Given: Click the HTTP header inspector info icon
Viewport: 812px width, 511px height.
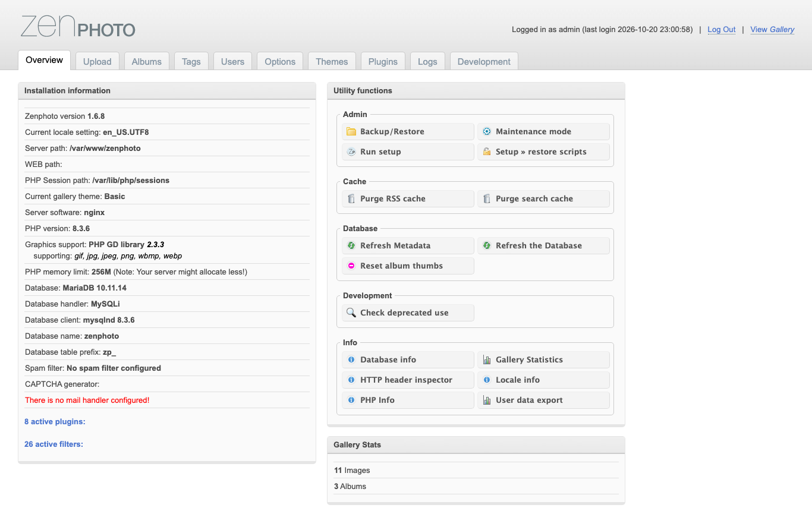Looking at the screenshot, I should (x=351, y=380).
